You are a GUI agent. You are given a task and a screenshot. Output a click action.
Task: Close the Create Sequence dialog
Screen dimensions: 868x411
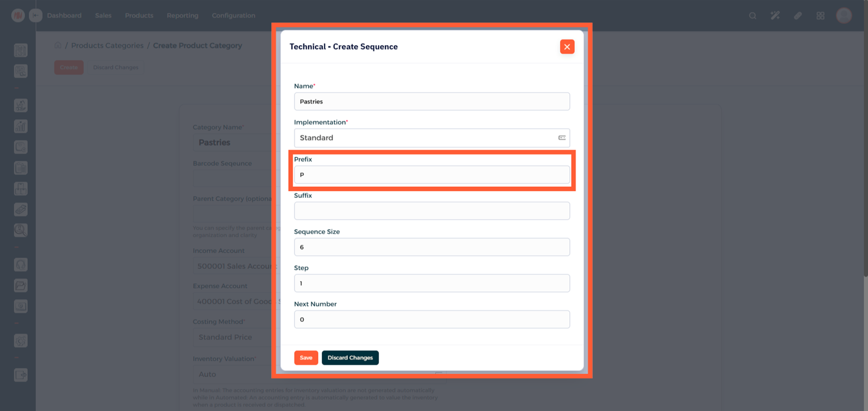567,47
